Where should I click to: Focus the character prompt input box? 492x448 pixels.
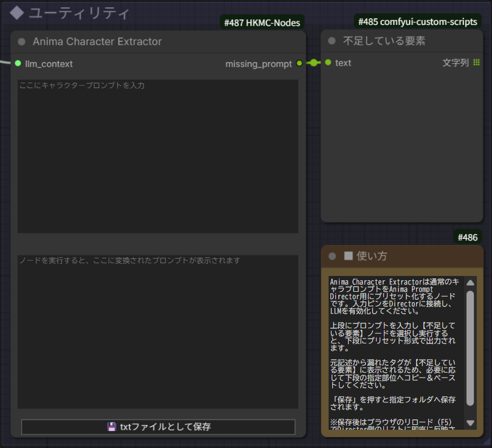158,156
